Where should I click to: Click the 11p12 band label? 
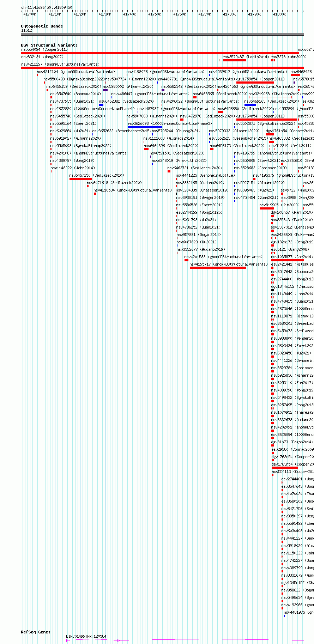pos(26,31)
